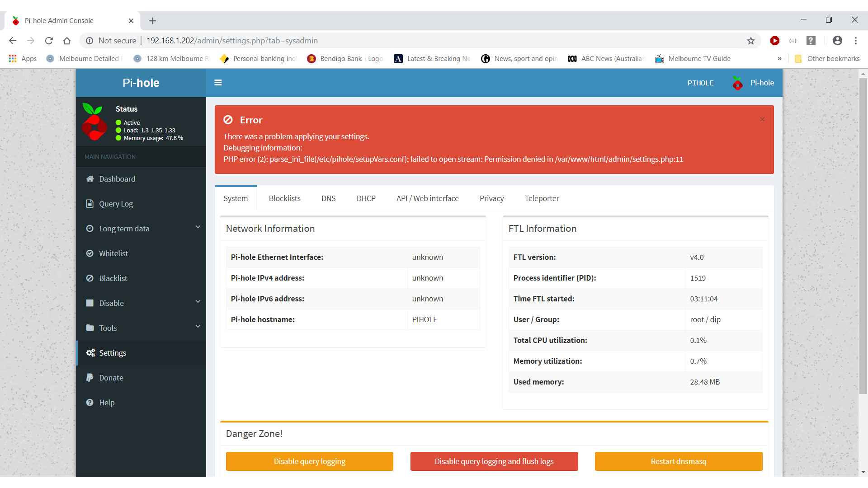The height and width of the screenshot is (488, 868).
Task: Expand the Tools submenu chevron
Action: [198, 327]
